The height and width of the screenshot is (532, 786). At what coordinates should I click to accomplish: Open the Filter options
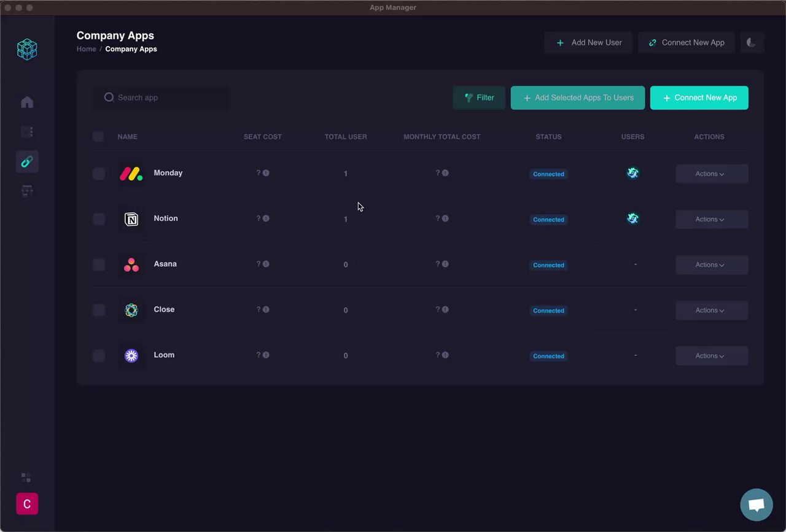[479, 98]
